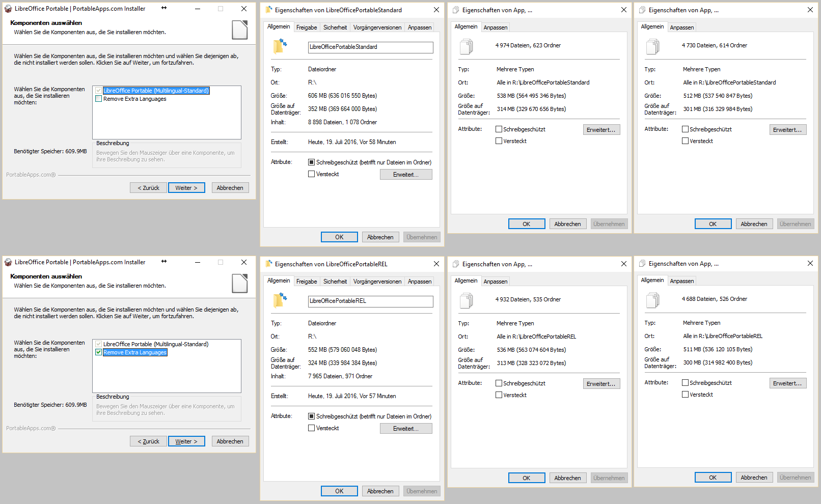The image size is (821, 504).
Task: Click title bar folder icon of LibreOfficePortableREL properties
Action: (x=269, y=264)
